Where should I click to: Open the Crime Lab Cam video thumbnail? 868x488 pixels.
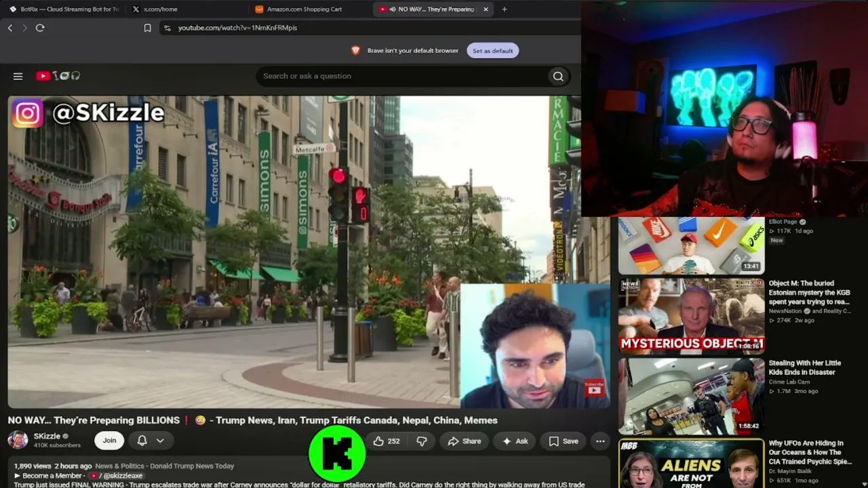(691, 396)
